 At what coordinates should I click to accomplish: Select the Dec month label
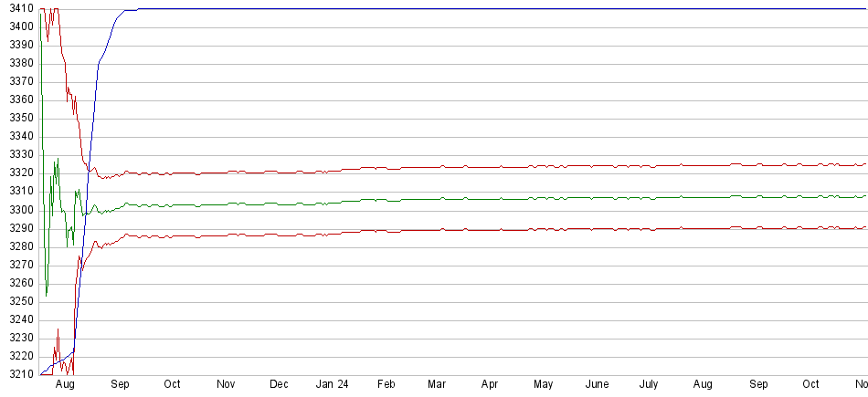pyautogui.click(x=280, y=385)
